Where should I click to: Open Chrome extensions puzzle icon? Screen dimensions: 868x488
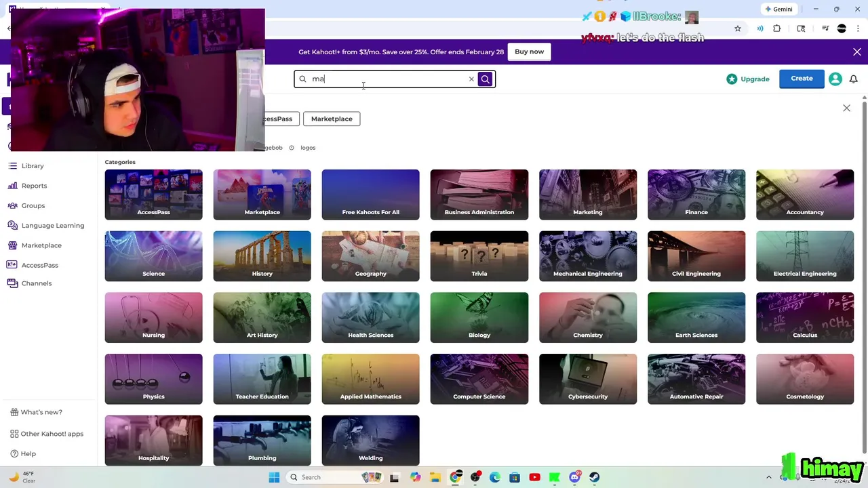point(777,28)
